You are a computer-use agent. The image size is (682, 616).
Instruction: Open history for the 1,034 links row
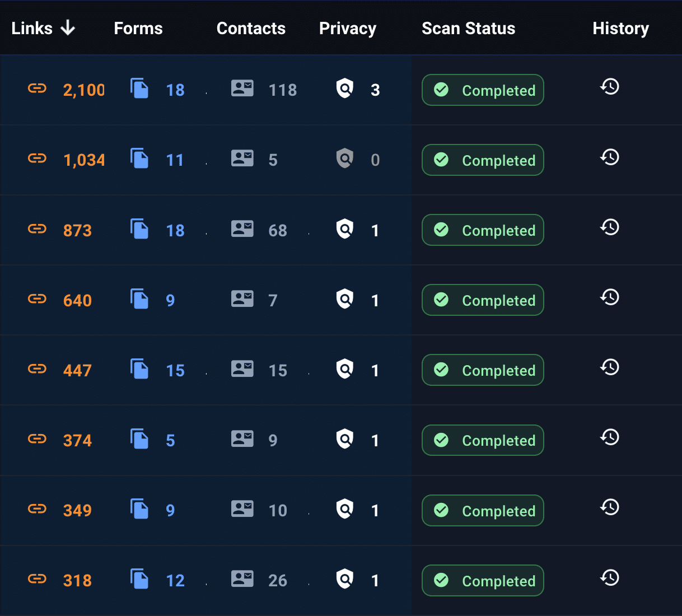point(610,157)
